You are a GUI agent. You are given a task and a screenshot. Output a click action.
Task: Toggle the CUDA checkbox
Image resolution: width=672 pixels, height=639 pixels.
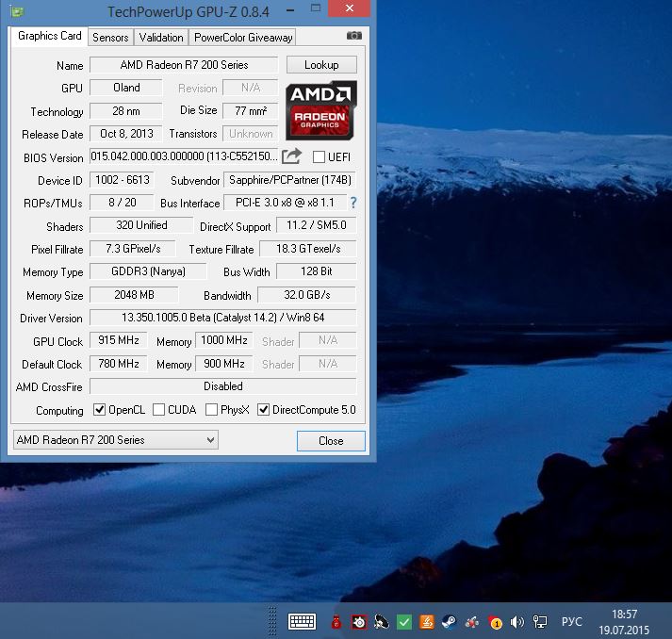pyautogui.click(x=159, y=410)
